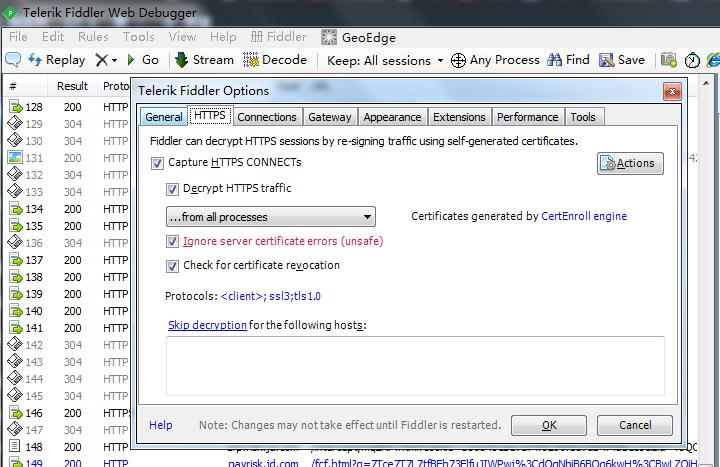720x467 pixels.
Task: Close the Telerik Fiddler Options dialog
Action: pyautogui.click(x=672, y=91)
